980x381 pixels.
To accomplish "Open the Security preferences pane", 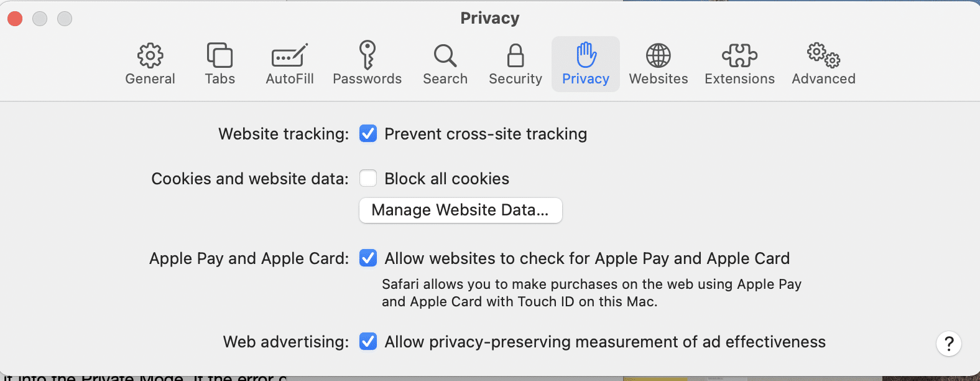I will click(x=515, y=62).
